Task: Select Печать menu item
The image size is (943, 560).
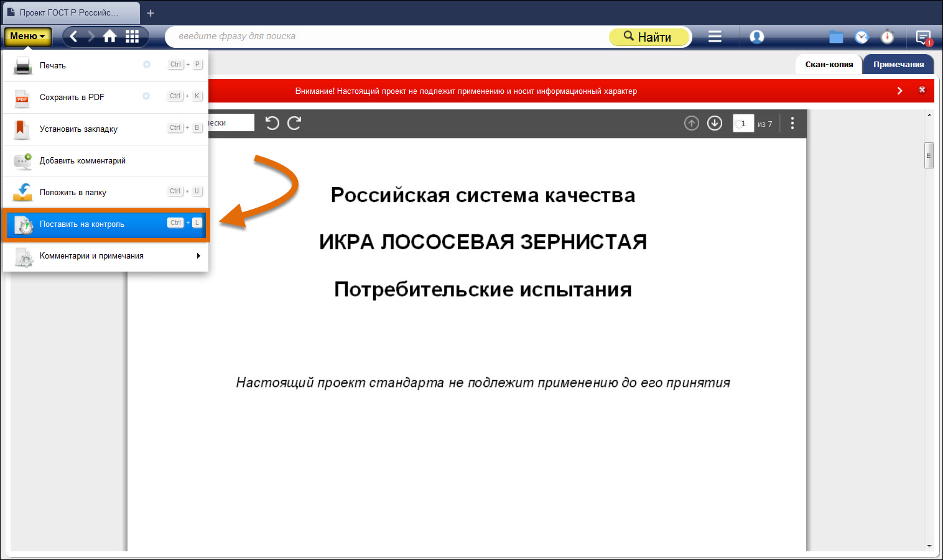Action: tap(106, 65)
